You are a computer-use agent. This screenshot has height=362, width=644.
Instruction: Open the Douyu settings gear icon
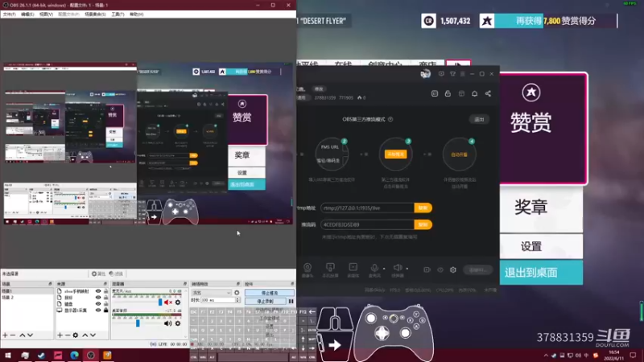(453, 269)
